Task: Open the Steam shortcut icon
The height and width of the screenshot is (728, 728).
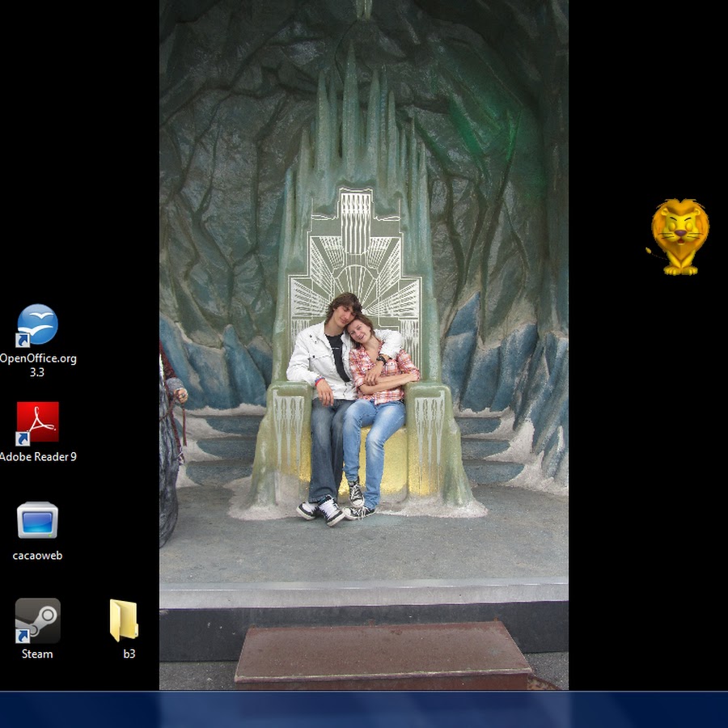Action: [37, 620]
